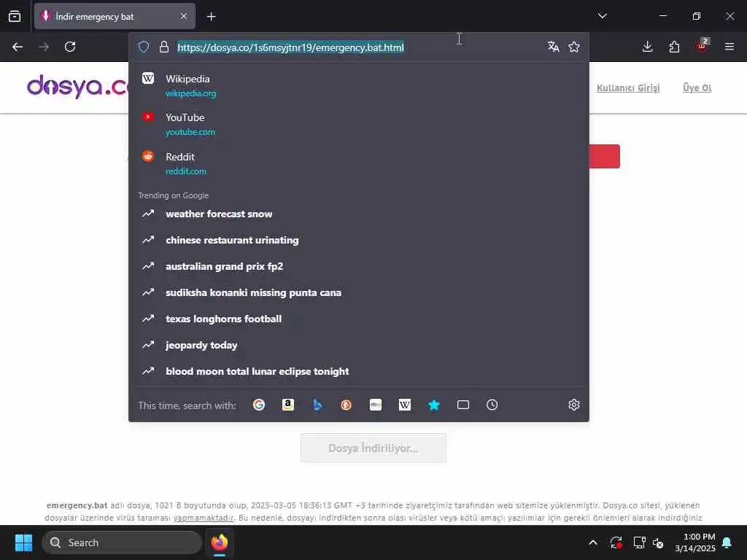The width and height of the screenshot is (747, 560).
Task: Open the uBlock Origin extension icon
Action: [x=703, y=46]
